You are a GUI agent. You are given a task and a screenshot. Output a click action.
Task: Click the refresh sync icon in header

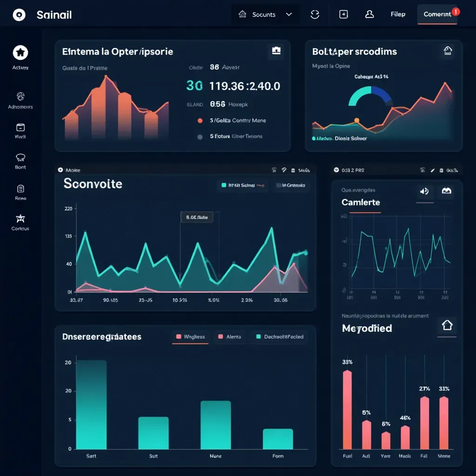315,14
